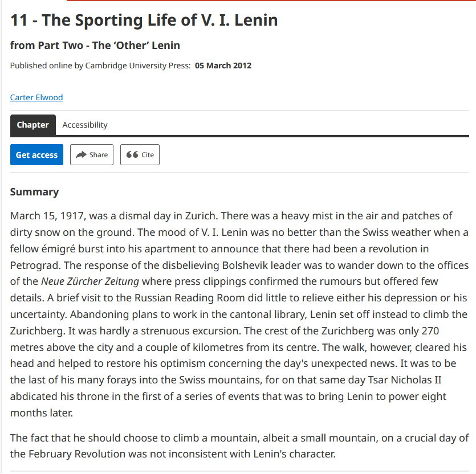Screen dimensions: 476x474
Task: Click the word "Petrograd" in the summary
Action: [32, 265]
